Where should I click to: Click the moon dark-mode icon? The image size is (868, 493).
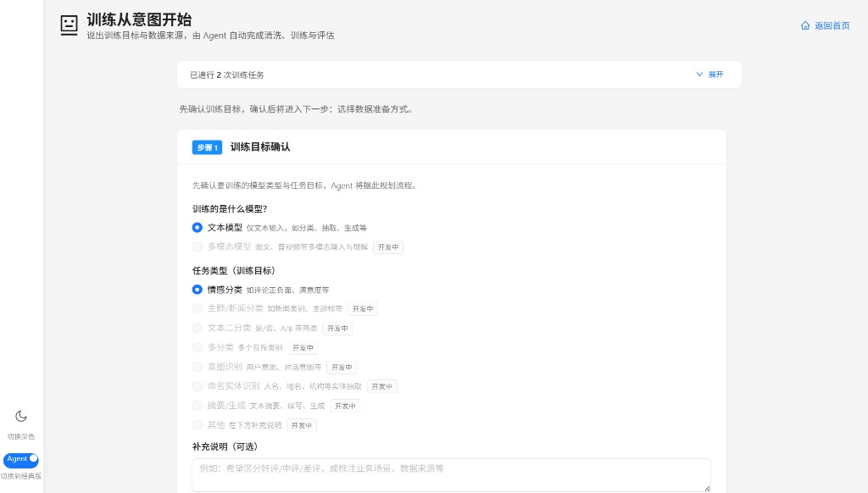21,416
